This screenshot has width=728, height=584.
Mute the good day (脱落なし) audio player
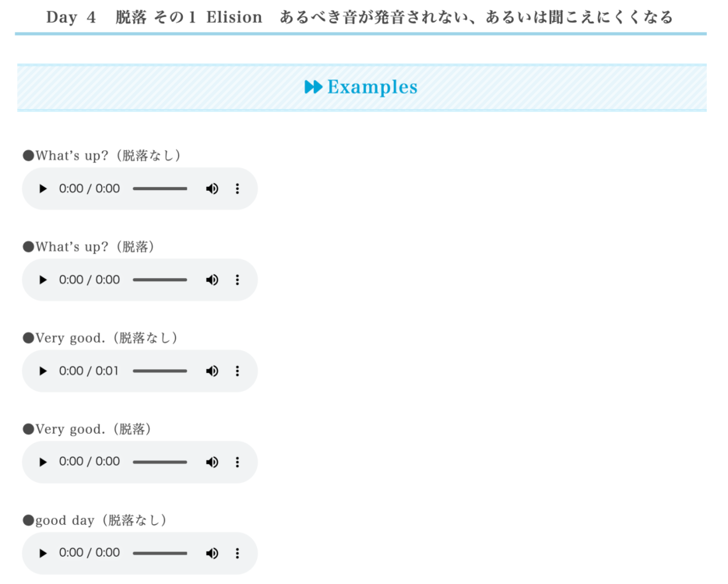pos(213,554)
